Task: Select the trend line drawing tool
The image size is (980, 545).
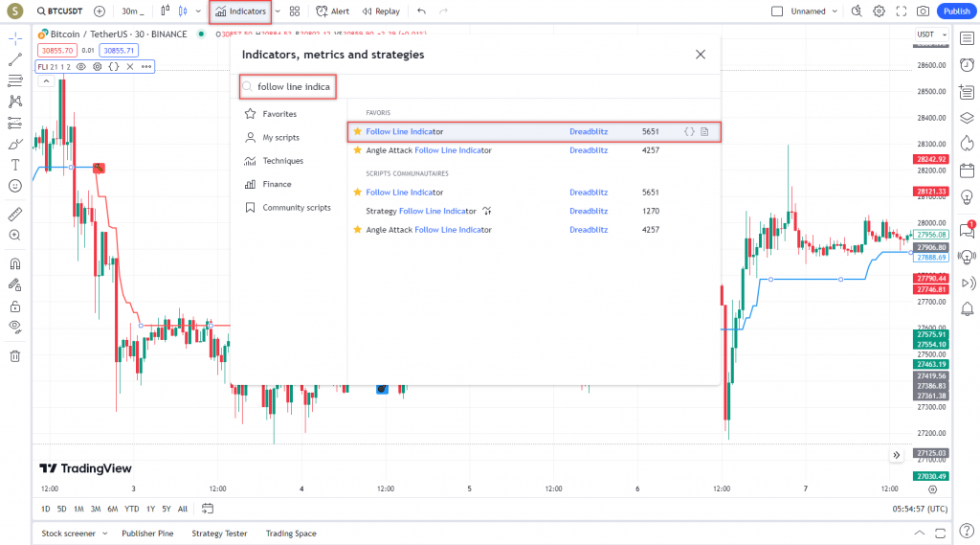Action: [15, 60]
